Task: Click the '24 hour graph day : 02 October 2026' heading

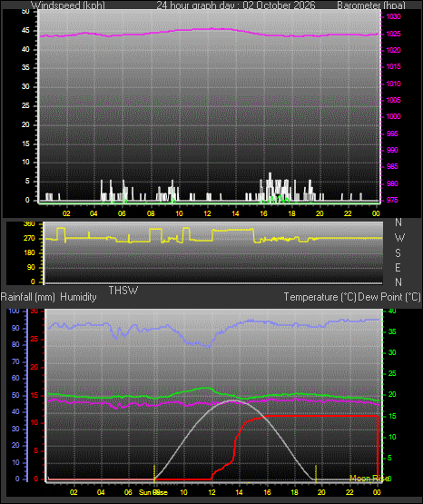Action: [236, 5]
